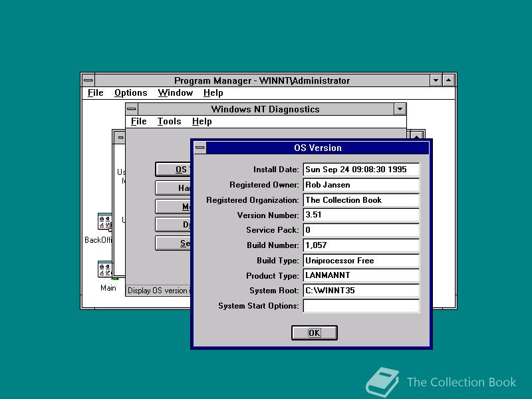Screen dimensions: 532x399
Task: Click the partially hidden Memory button
Action: click(x=173, y=206)
